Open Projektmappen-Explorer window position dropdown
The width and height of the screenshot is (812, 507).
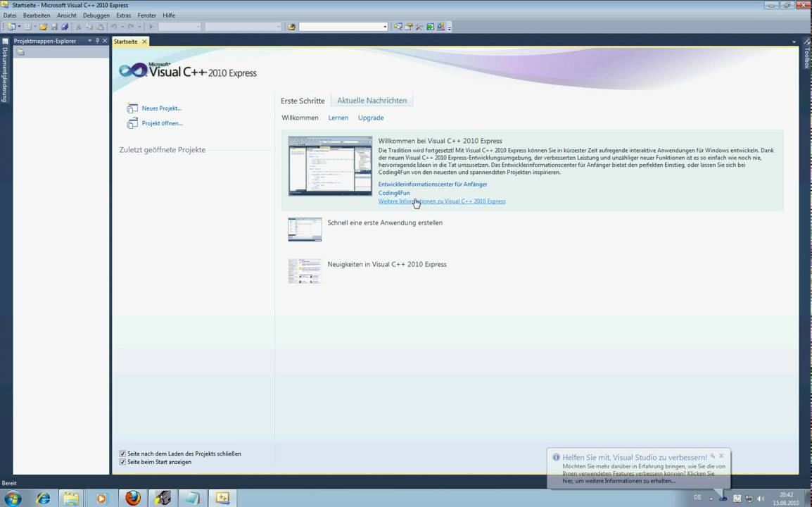[x=89, y=41]
